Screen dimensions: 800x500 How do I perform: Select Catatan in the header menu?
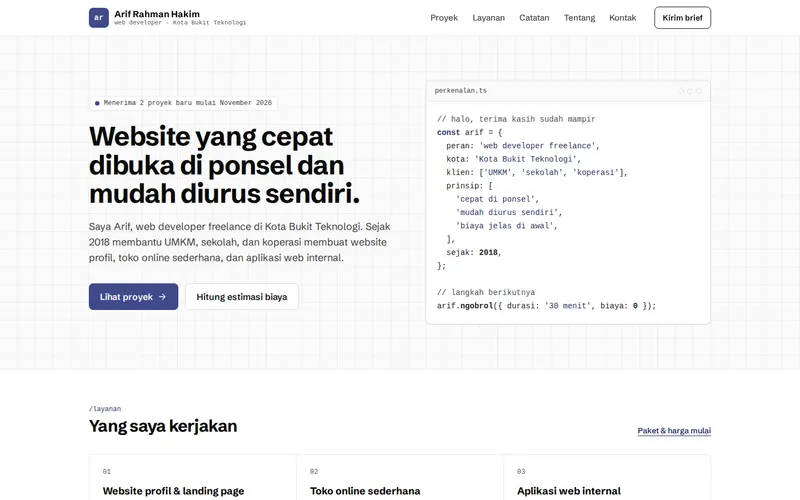(x=534, y=18)
